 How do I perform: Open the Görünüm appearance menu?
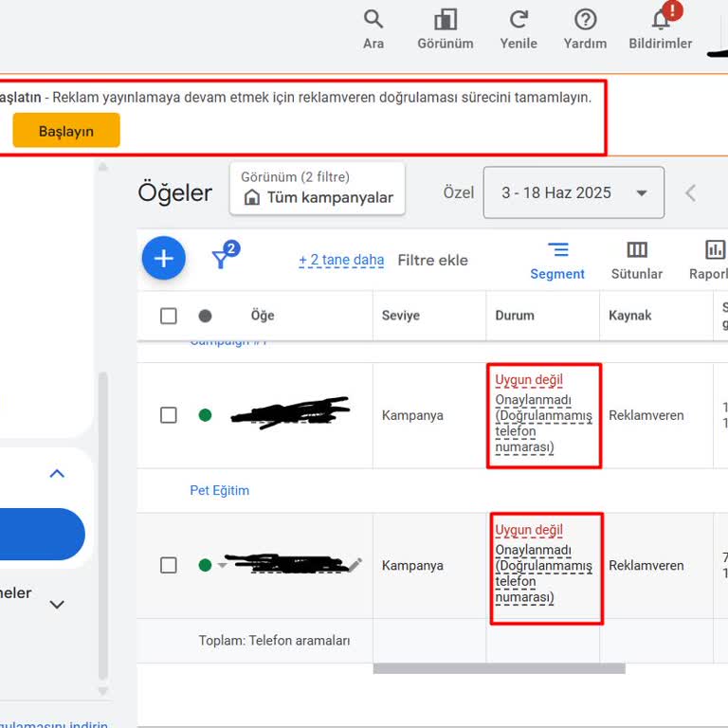[x=446, y=28]
